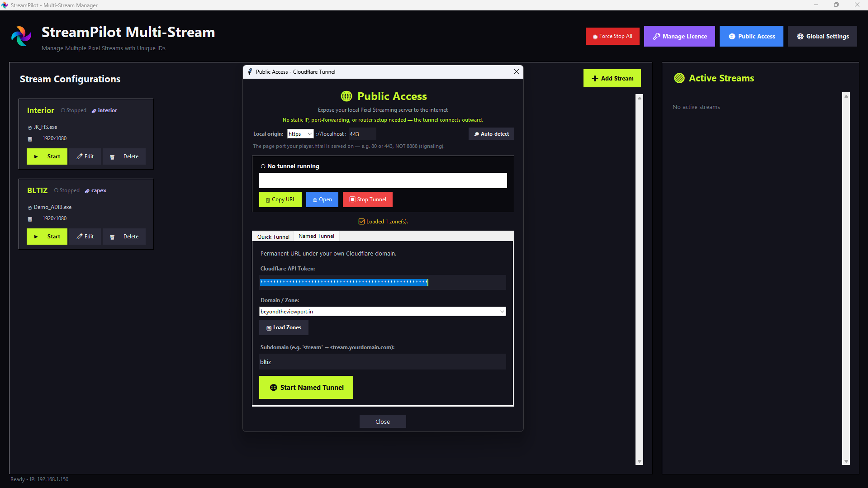Click the pencil icon on Interior Edit
The image size is (868, 488).
80,156
